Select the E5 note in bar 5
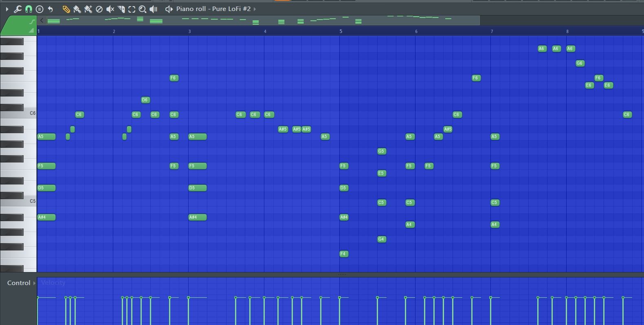 coord(382,173)
